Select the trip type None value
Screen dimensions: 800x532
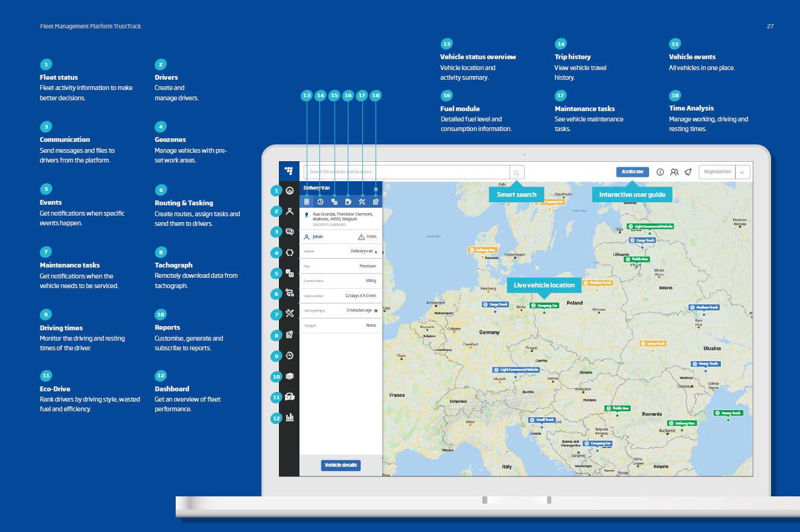tap(371, 325)
